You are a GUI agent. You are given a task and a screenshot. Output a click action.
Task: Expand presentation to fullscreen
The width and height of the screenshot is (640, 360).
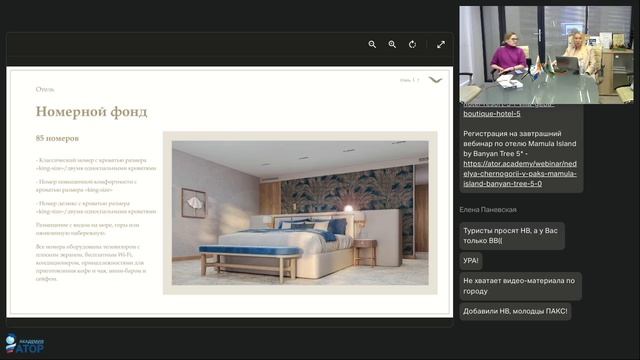pyautogui.click(x=441, y=44)
